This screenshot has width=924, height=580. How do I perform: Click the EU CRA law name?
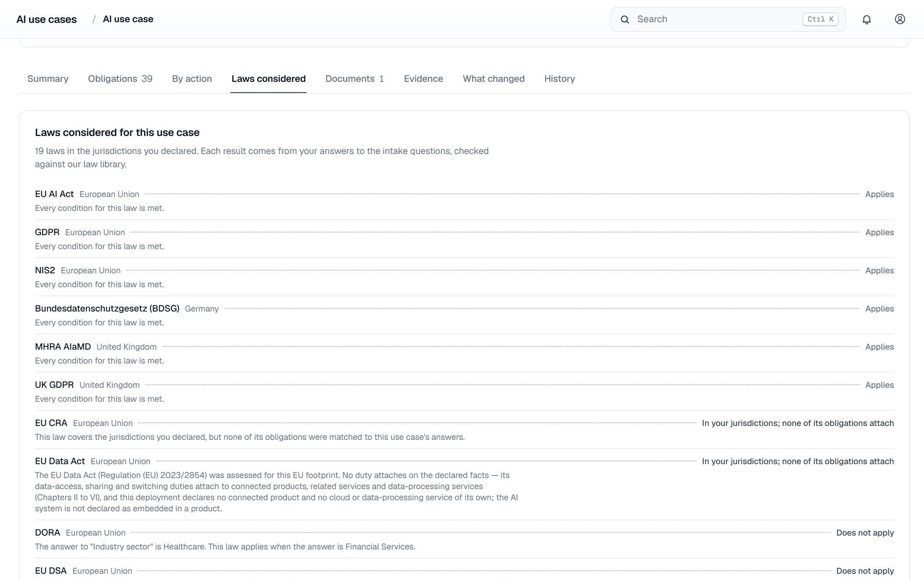(x=51, y=423)
